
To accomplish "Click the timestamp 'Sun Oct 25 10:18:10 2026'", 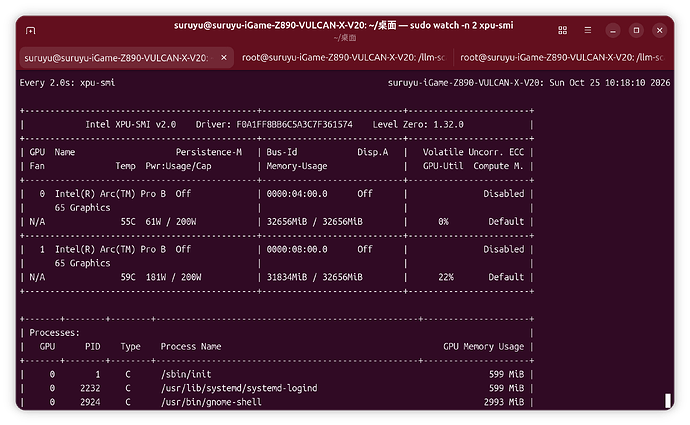I will tap(609, 83).
